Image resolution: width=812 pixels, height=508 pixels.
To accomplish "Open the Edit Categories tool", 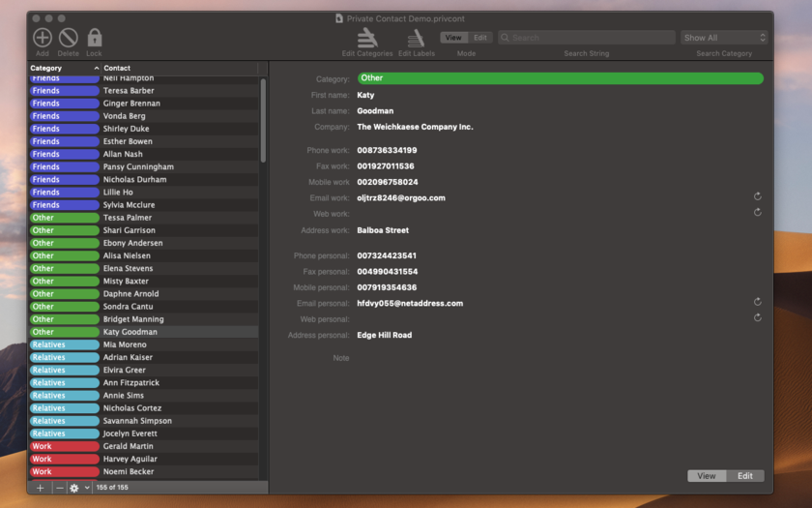I will pyautogui.click(x=367, y=38).
